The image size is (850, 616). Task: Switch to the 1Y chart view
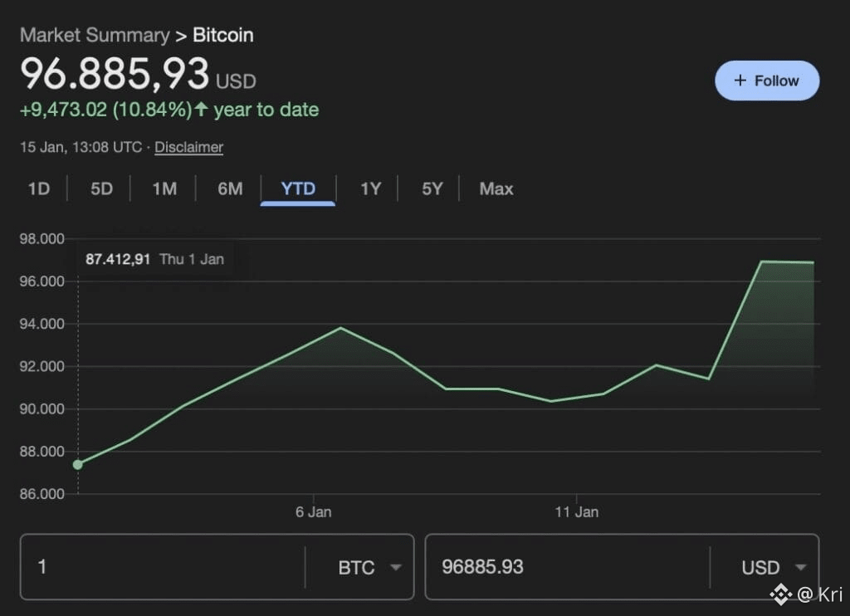(370, 188)
